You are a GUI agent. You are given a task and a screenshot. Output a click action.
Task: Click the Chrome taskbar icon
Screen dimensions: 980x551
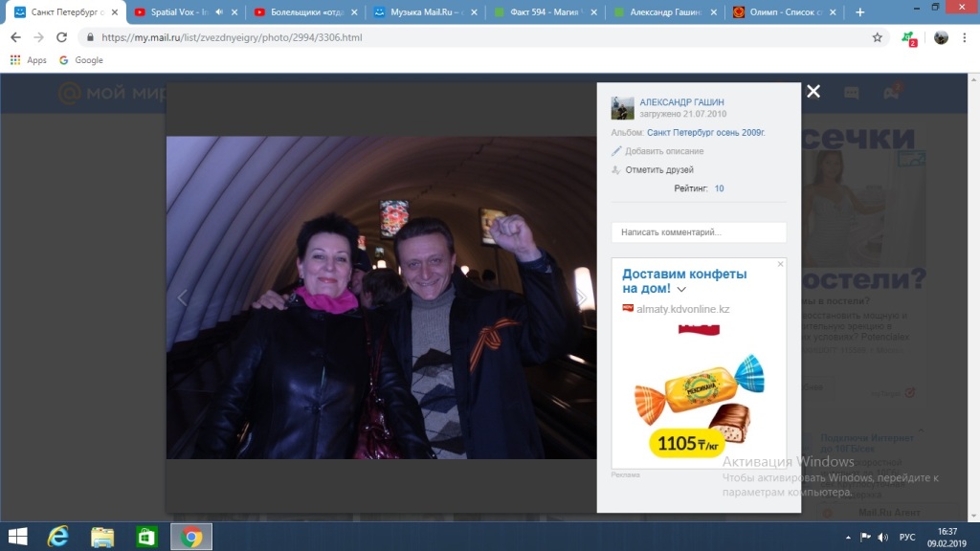(x=191, y=537)
